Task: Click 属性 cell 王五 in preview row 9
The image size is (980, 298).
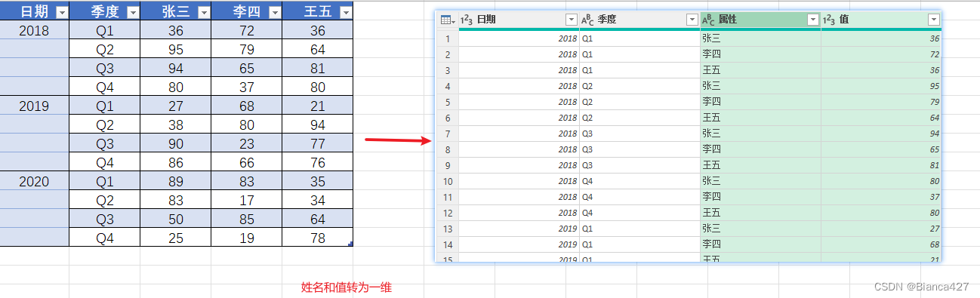Action: coord(760,165)
